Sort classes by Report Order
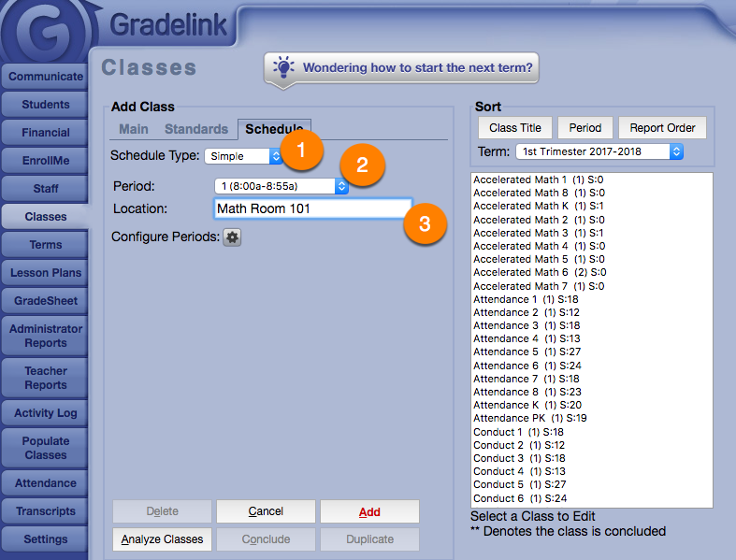This screenshot has height=560, width=736. pos(662,128)
